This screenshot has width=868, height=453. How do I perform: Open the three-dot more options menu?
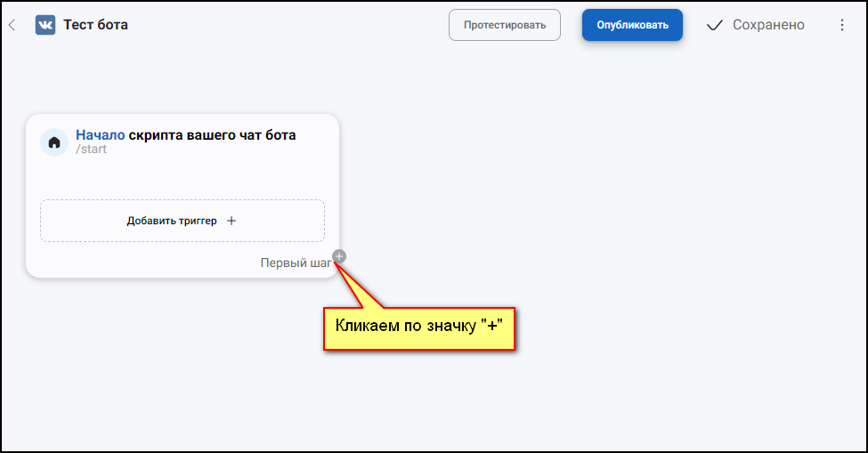(x=841, y=25)
